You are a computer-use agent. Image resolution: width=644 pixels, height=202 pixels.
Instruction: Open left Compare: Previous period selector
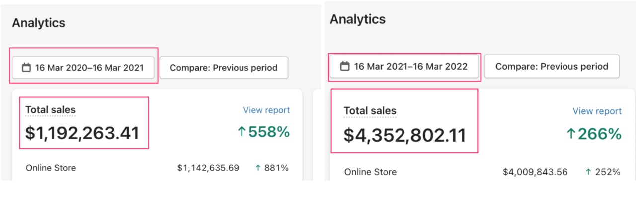pyautogui.click(x=224, y=68)
